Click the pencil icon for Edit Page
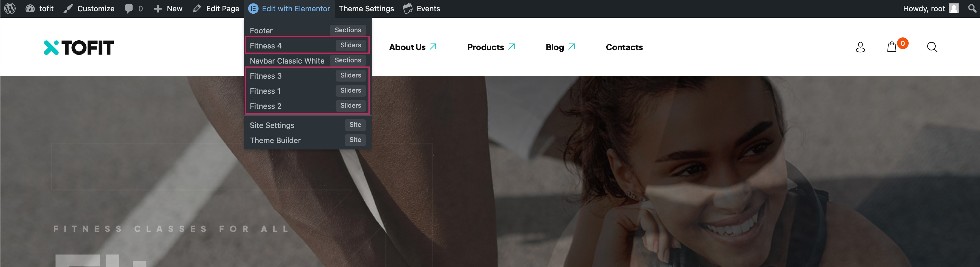 pyautogui.click(x=197, y=8)
